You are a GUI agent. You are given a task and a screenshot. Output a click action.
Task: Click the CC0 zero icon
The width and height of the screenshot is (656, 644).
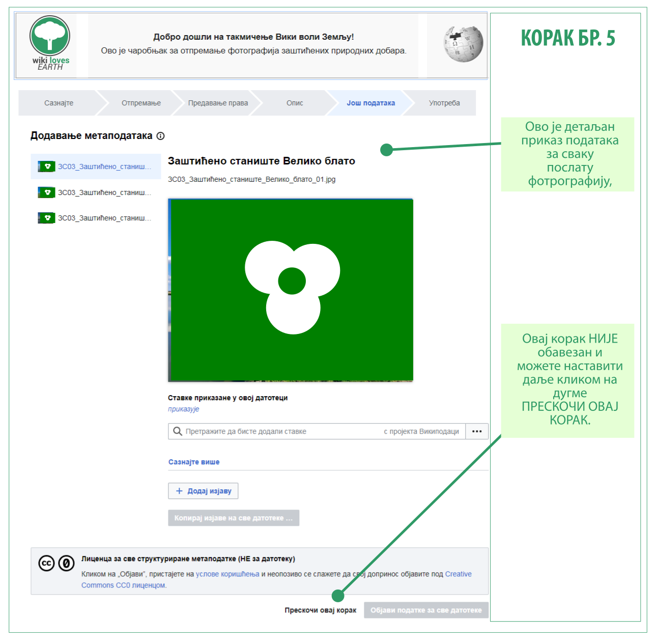[x=66, y=563]
